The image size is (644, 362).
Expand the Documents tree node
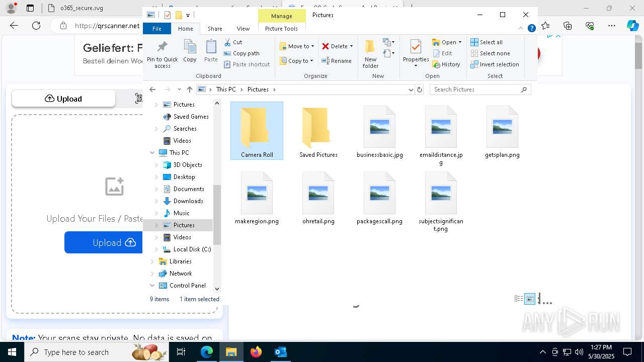click(x=156, y=189)
